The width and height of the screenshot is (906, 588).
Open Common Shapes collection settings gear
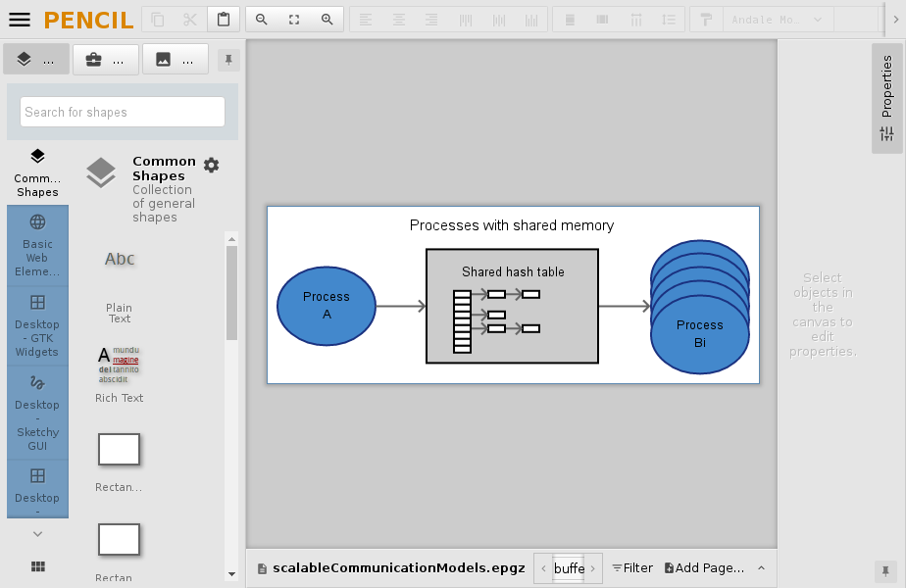211,166
